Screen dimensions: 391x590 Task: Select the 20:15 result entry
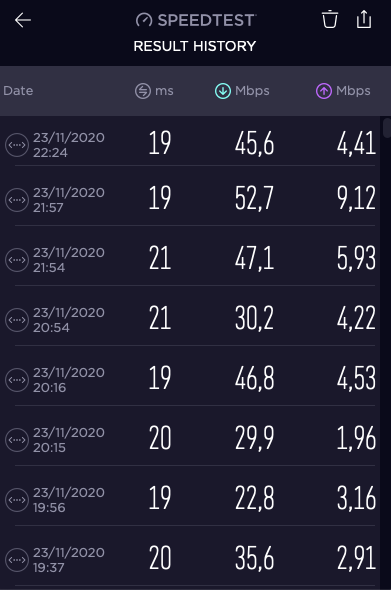tap(190, 439)
